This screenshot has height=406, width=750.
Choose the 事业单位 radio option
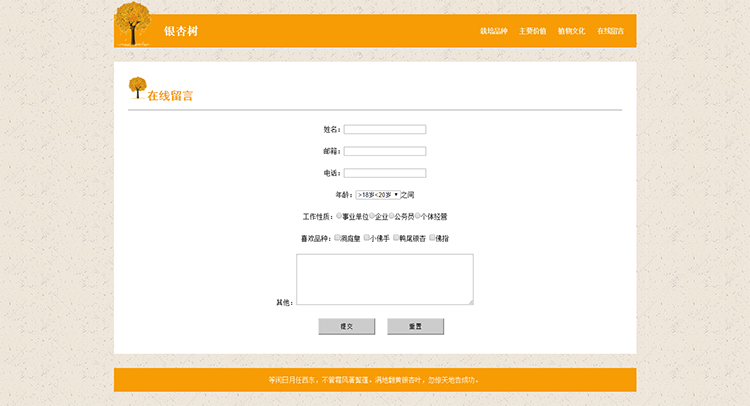(x=339, y=215)
